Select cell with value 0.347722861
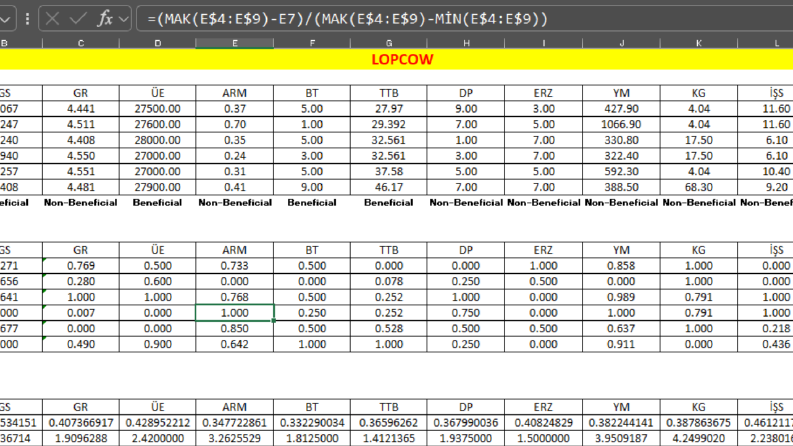 [235, 423]
